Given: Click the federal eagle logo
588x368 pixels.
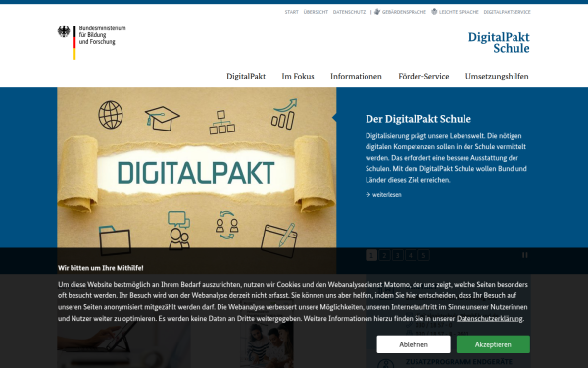Looking at the screenshot, I should tap(64, 31).
